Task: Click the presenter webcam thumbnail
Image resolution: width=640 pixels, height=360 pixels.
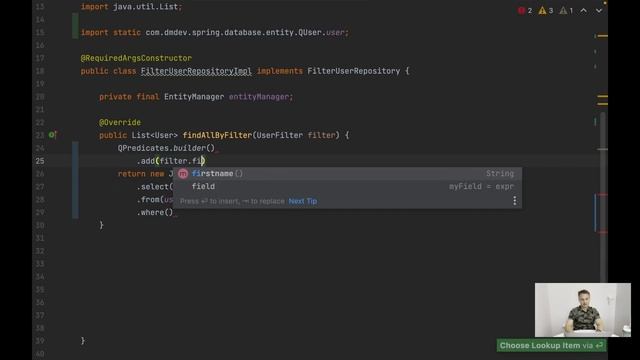Action: [x=583, y=310]
